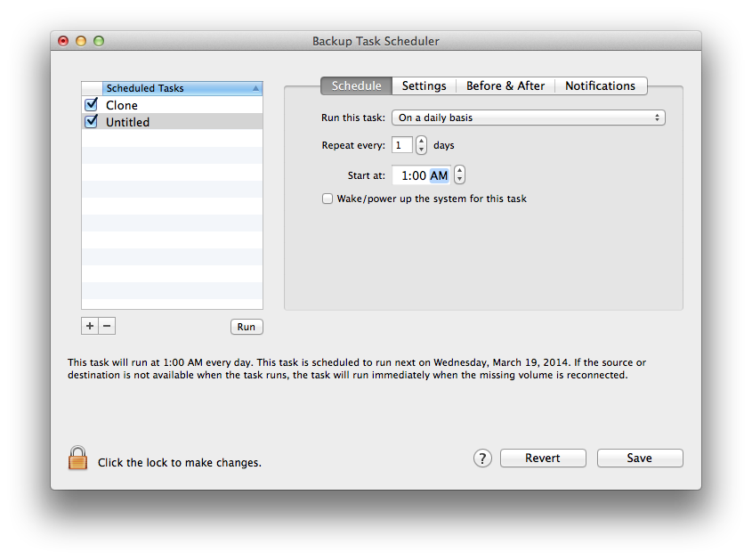This screenshot has height=560, width=752.
Task: Open the Run this task dropdown
Action: 528,118
